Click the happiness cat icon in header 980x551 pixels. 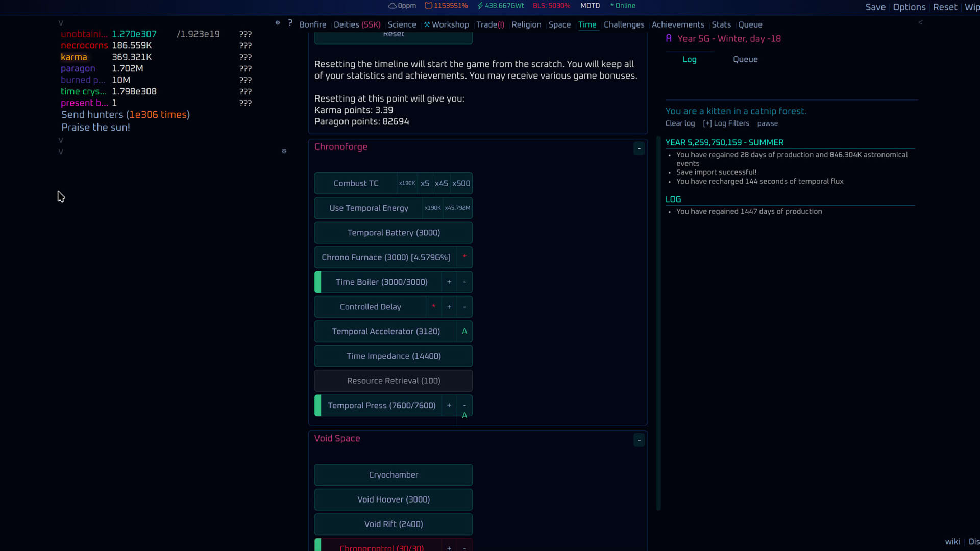pyautogui.click(x=429, y=6)
